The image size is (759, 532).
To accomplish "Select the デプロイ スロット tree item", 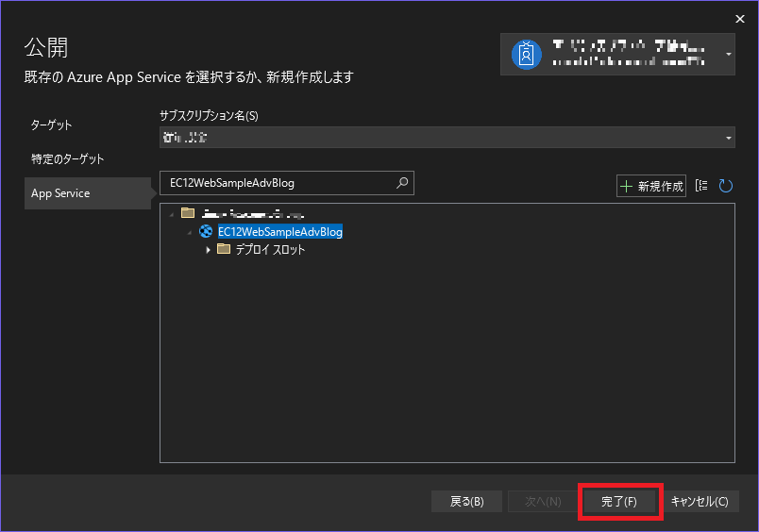I will 270,250.
